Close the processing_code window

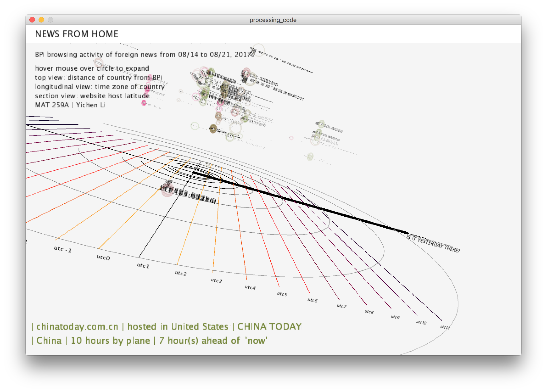[32, 20]
